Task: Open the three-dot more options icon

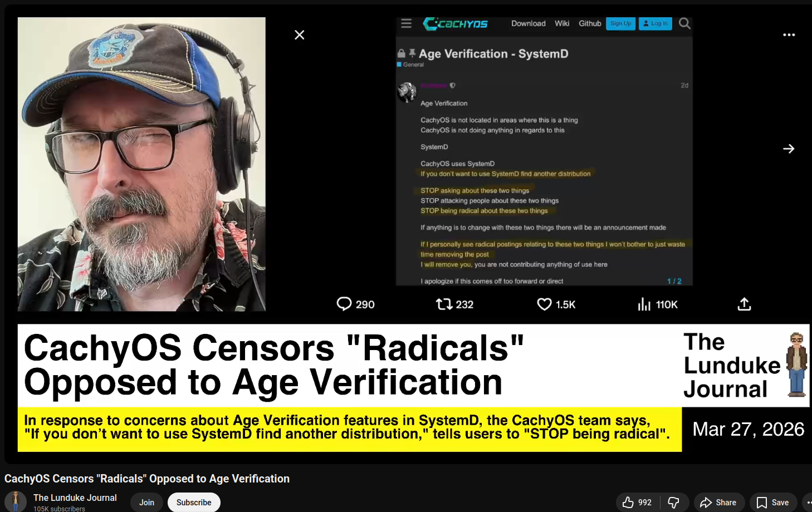Action: [x=789, y=35]
